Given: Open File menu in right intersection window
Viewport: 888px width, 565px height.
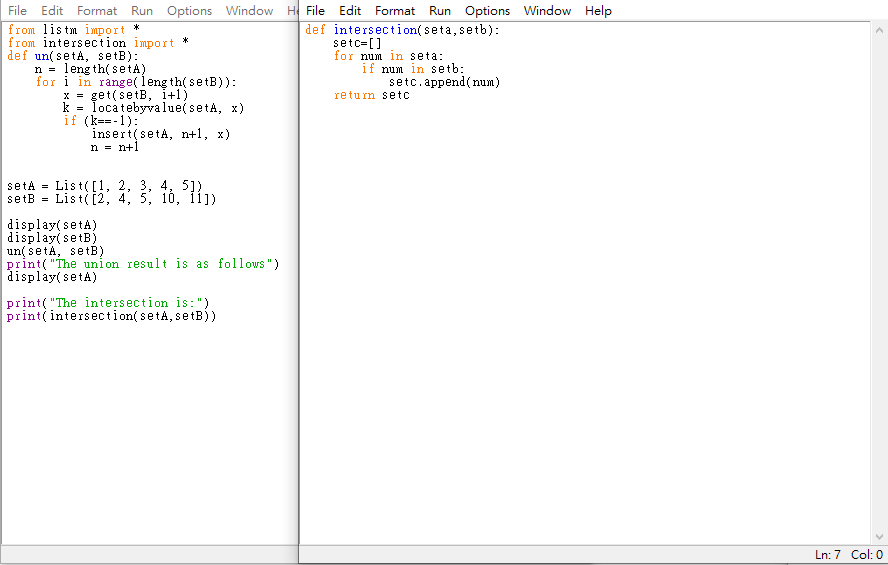Looking at the screenshot, I should 315,11.
